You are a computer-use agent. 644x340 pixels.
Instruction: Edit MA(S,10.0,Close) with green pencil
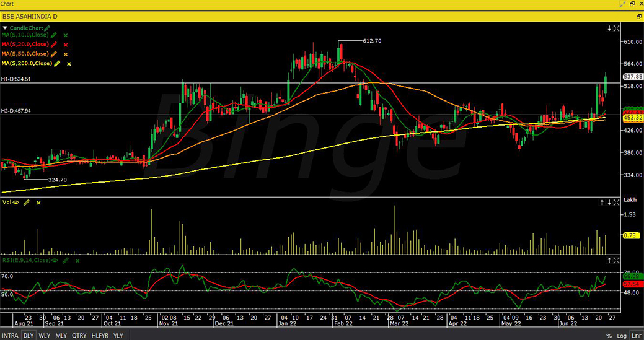[x=54, y=35]
